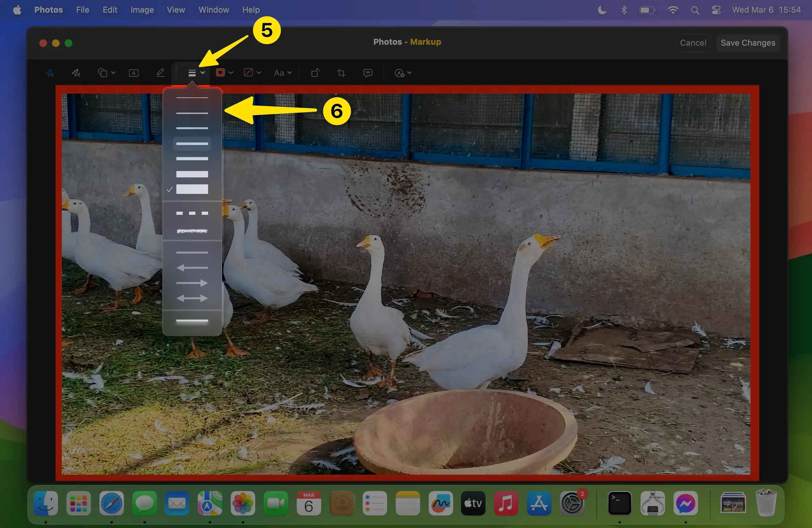The height and width of the screenshot is (528, 812).
Task: Activate the Crop tool
Action: coord(341,73)
